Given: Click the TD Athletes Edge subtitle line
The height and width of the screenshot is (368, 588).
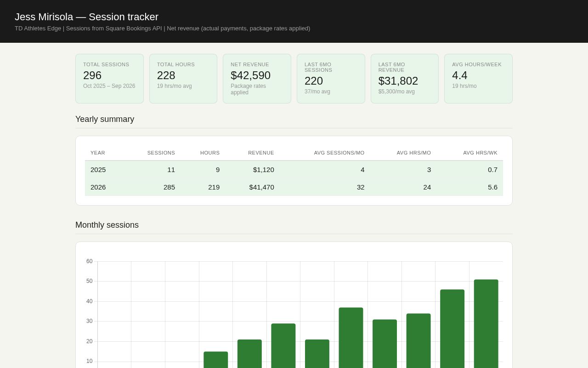Looking at the screenshot, I should (162, 29).
